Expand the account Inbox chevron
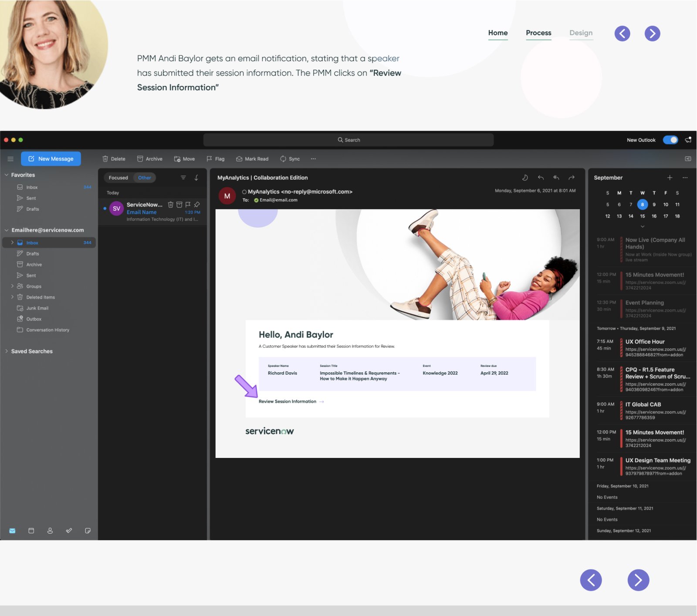 (x=12, y=242)
